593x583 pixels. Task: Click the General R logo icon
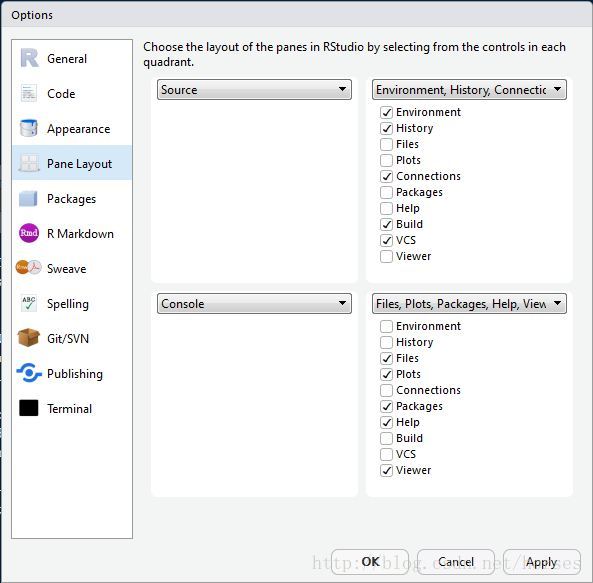tap(29, 58)
